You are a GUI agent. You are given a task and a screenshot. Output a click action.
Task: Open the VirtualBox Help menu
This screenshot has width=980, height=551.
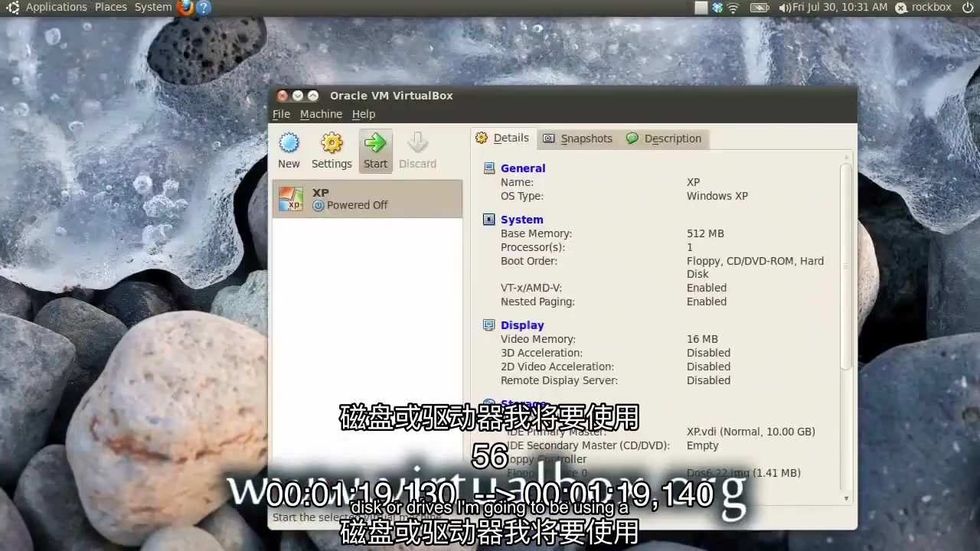(364, 114)
